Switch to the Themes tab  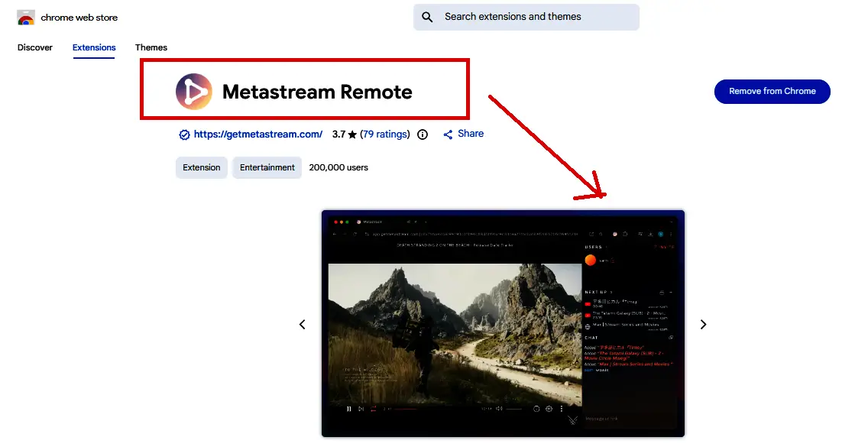[151, 47]
